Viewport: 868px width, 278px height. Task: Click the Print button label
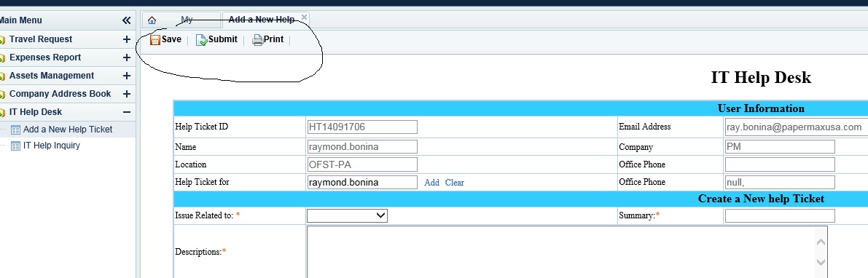(273, 39)
